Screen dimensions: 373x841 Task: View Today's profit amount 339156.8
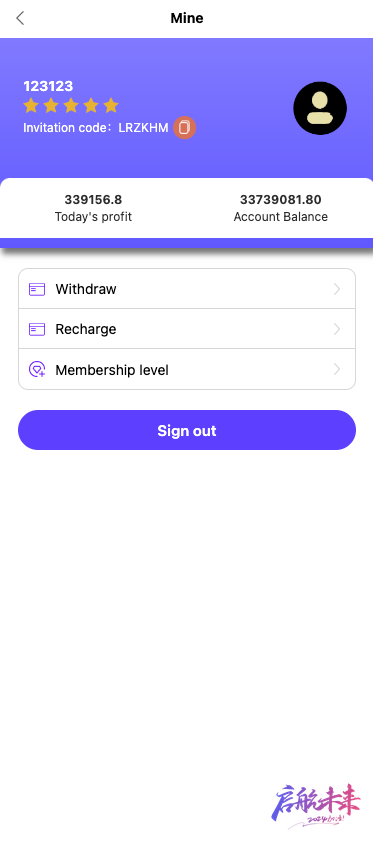click(93, 200)
